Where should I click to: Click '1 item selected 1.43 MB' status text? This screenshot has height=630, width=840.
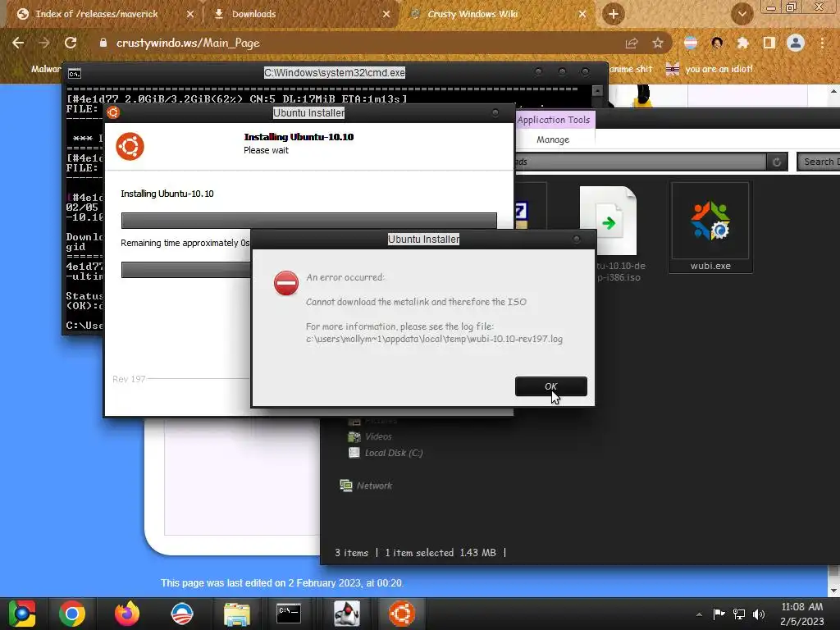441,552
